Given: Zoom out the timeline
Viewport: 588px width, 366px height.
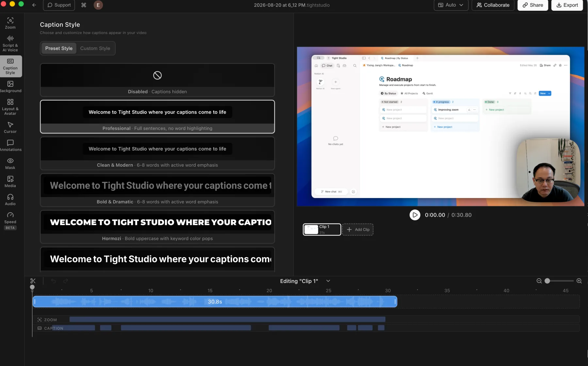Looking at the screenshot, I should (x=539, y=281).
